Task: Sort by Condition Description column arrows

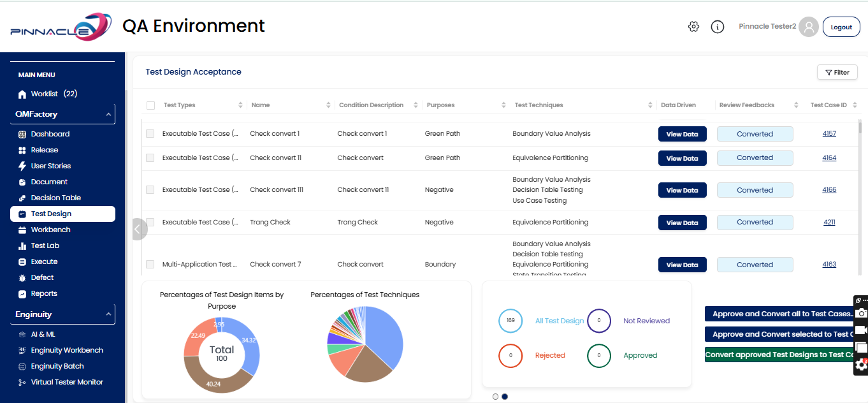Action: coord(416,105)
